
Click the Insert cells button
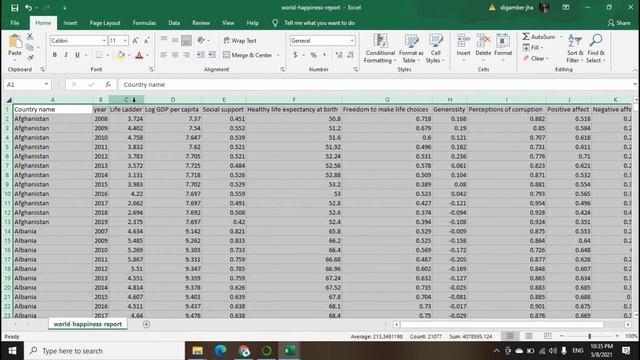coord(463,47)
